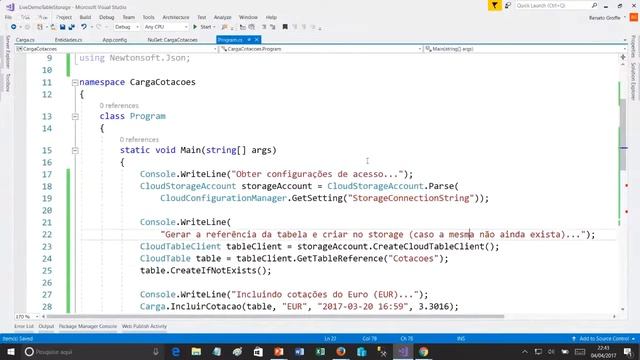Viewport: 640px width, 360px height.
Task: Switch to the Entidades.cs tab
Action: pyautogui.click(x=69, y=40)
